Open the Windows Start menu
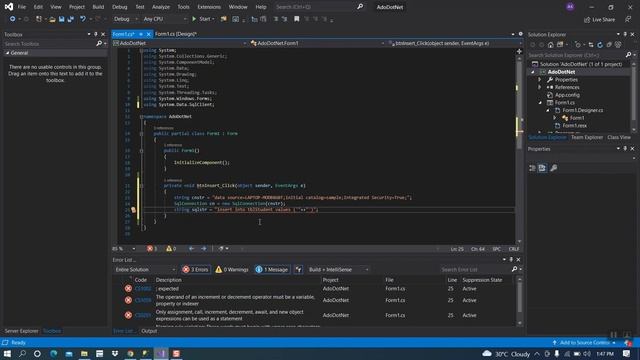 pos(7,353)
